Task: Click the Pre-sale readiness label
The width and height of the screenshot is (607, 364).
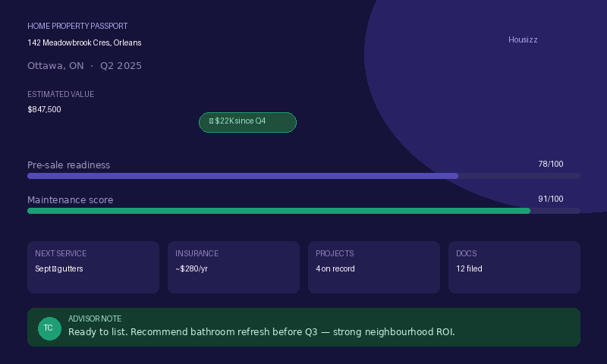Action: pos(69,165)
